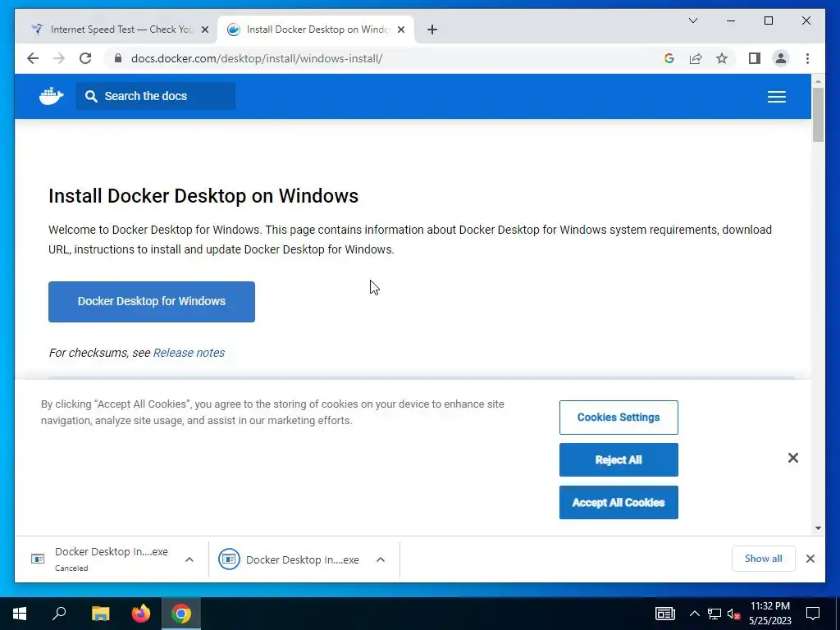
Task: Open the Windows notification center
Action: pyautogui.click(x=813, y=614)
